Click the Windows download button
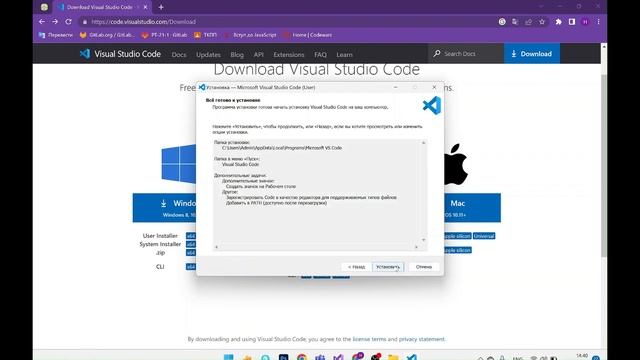Viewport: 640px width, 360px height. 164,208
